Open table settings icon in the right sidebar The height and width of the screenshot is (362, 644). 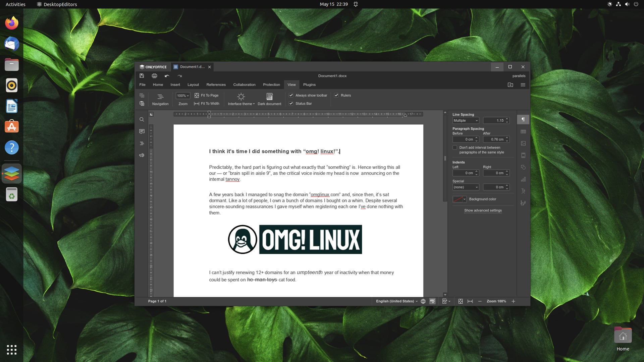(523, 132)
